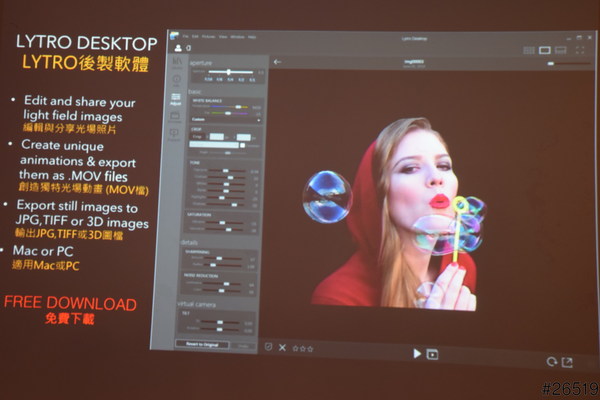Open the Window menu
This screenshot has width=600, height=400.
tap(237, 37)
